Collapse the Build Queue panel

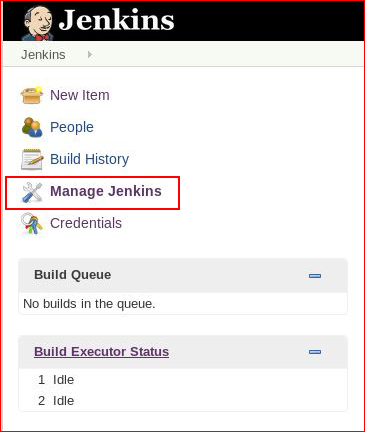[x=315, y=276]
